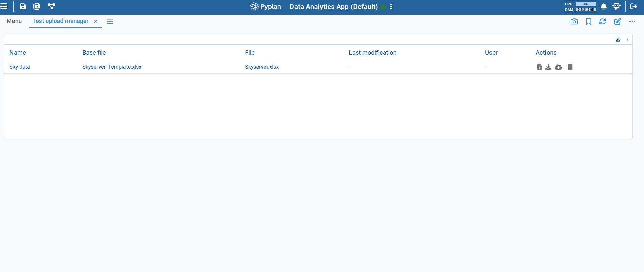Viewport: 644px width, 272px height.
Task: Open the main hamburger menu
Action: pyautogui.click(x=4, y=6)
